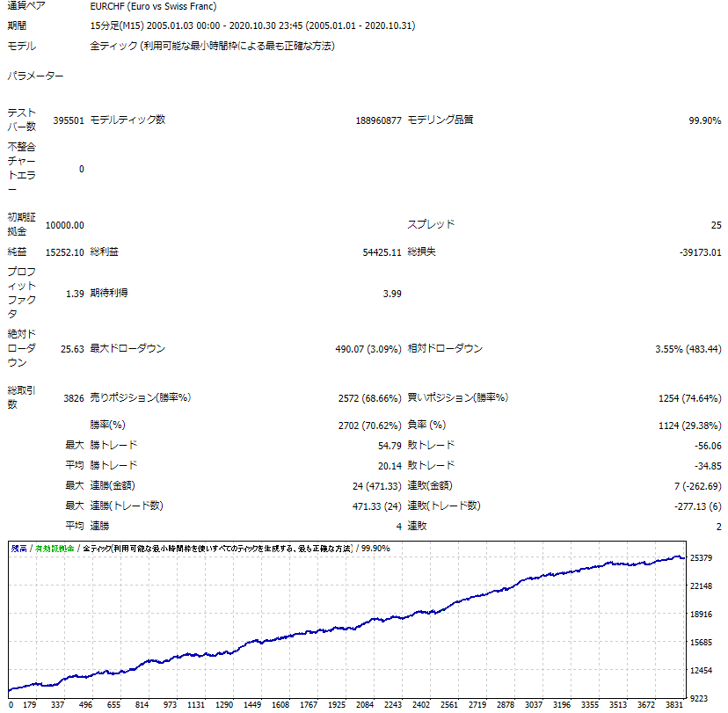Select the spread value '25'
The image size is (728, 713).
point(716,226)
